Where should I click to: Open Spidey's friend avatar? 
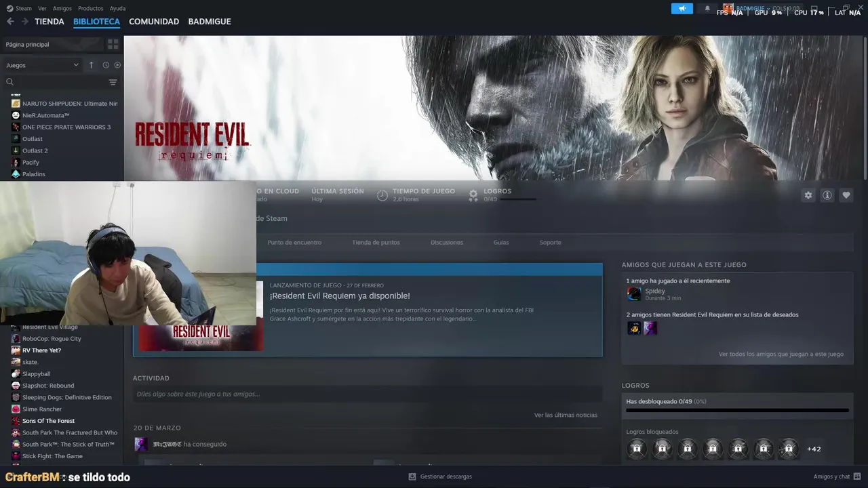tap(634, 293)
